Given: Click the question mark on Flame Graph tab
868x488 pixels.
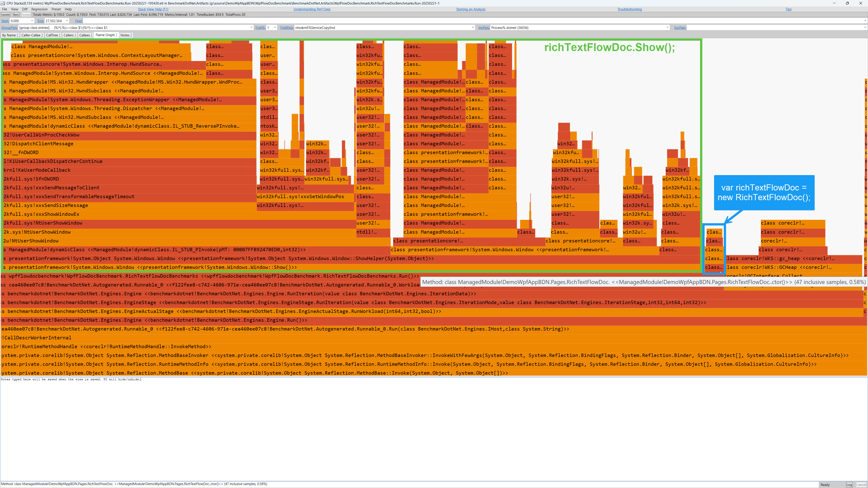Looking at the screenshot, I should coord(116,35).
